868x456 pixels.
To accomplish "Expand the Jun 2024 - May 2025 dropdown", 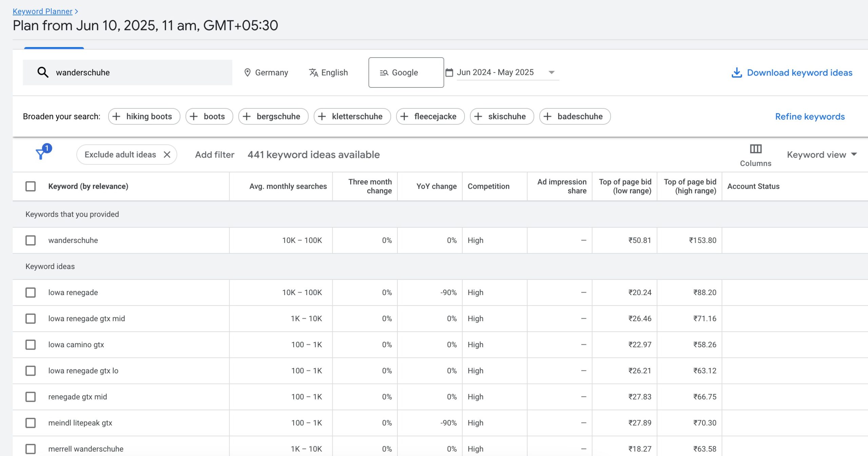I will click(x=551, y=72).
